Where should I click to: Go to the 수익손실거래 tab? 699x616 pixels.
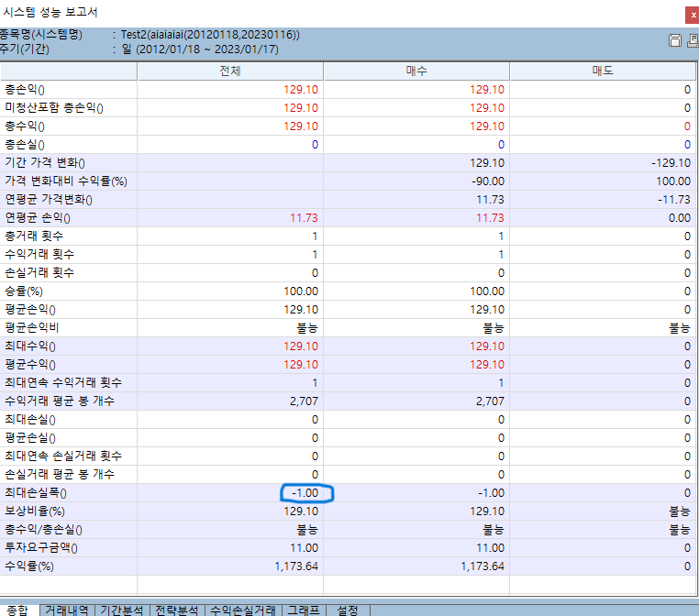point(242,610)
